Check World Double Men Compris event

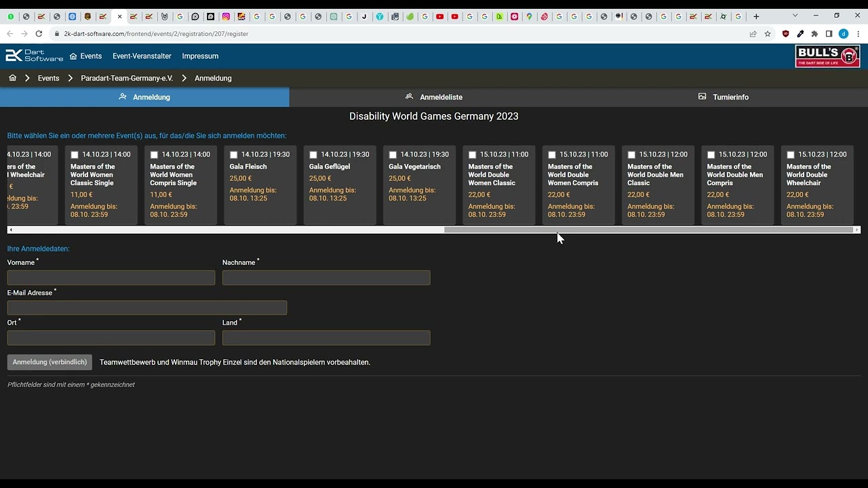pyautogui.click(x=711, y=155)
